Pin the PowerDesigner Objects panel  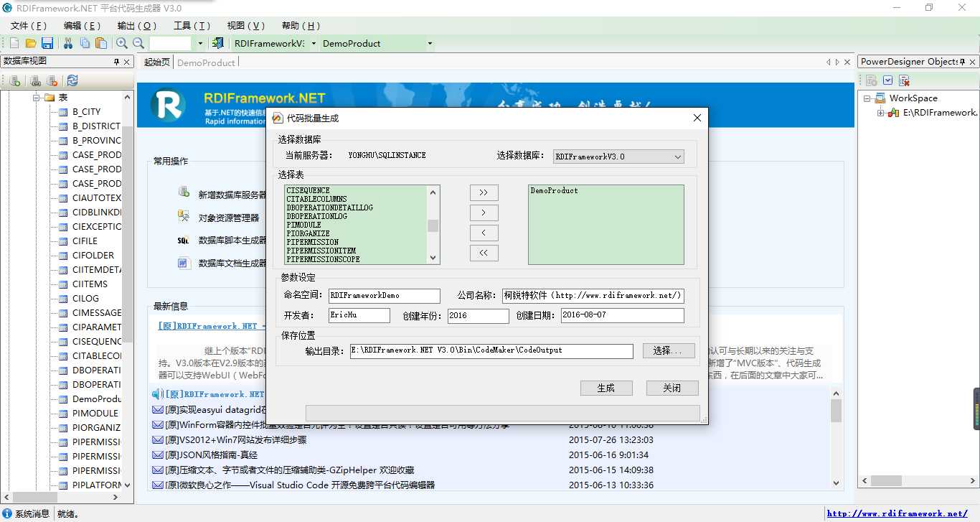963,62
